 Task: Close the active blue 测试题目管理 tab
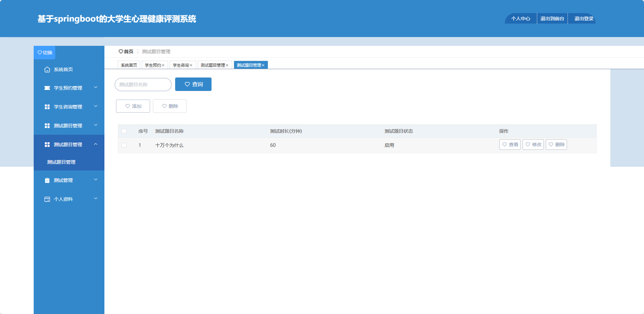coord(263,65)
